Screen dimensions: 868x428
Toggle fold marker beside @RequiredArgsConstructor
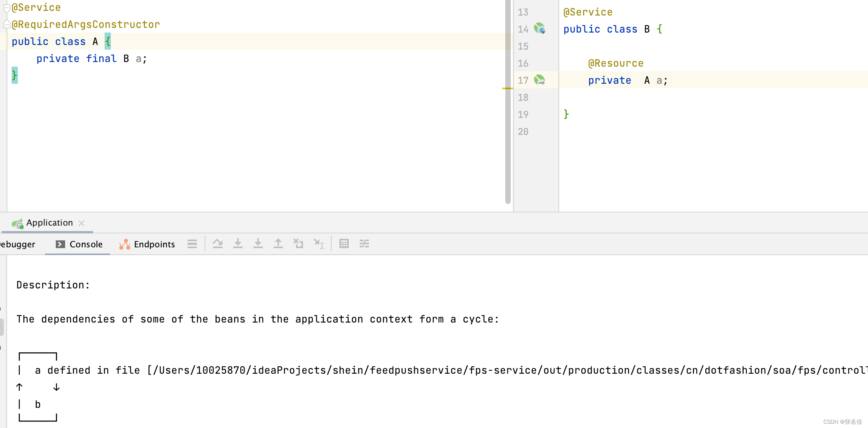(x=7, y=25)
